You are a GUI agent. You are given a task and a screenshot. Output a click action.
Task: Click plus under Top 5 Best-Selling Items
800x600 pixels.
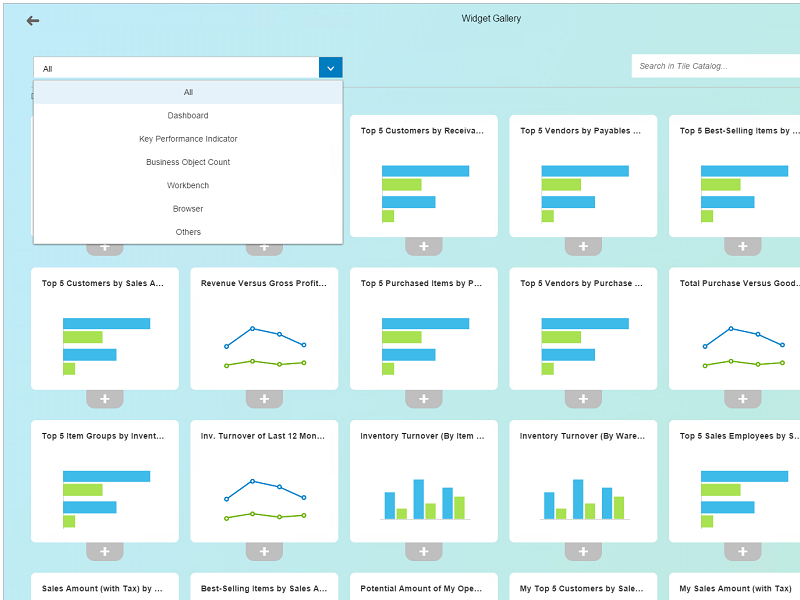coord(742,246)
